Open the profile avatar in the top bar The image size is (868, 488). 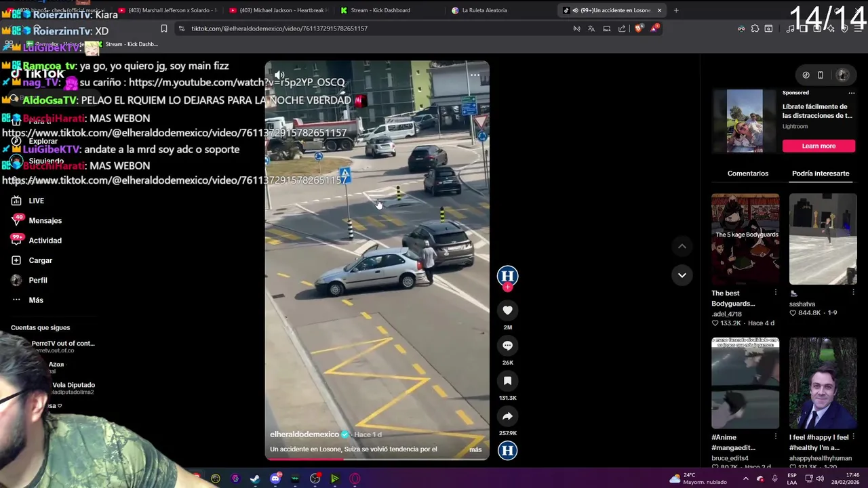[843, 75]
